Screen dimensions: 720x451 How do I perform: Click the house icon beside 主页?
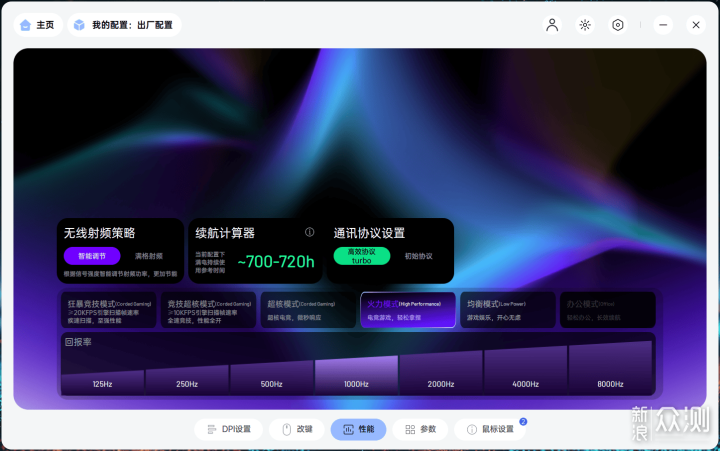tap(26, 25)
